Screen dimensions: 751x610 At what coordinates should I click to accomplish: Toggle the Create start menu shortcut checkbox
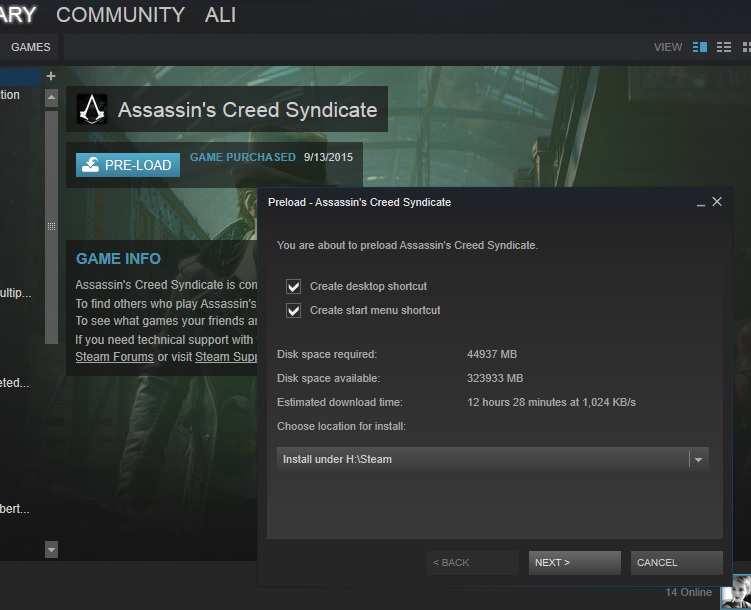pos(294,310)
